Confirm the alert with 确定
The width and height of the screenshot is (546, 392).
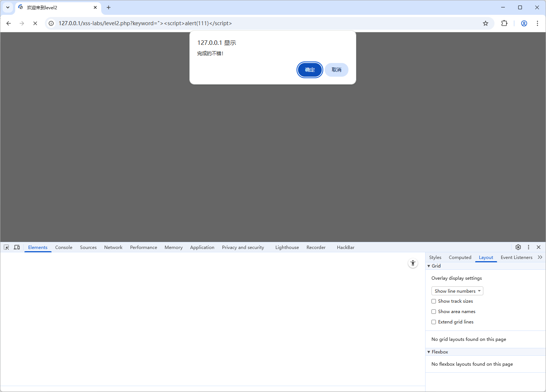pos(310,70)
